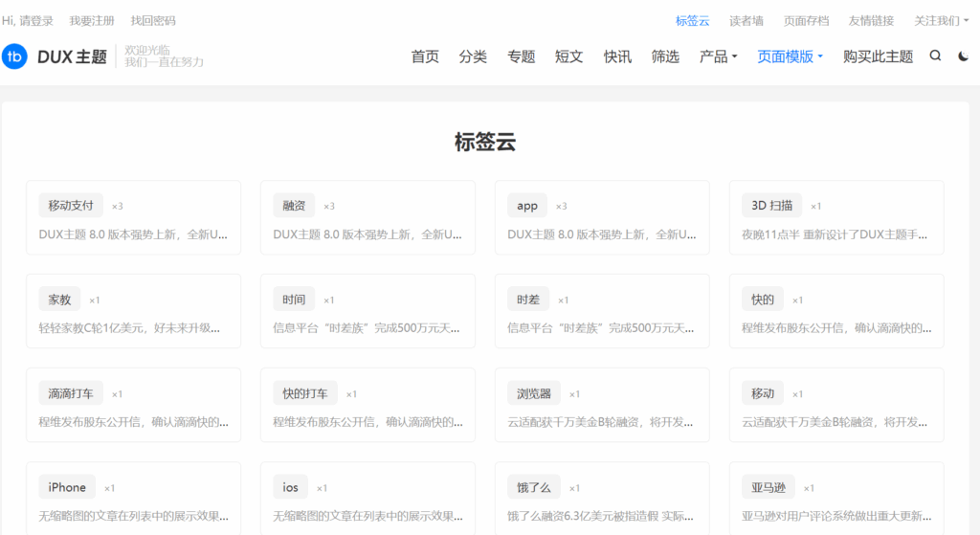Select 专题 in the navigation bar
The height and width of the screenshot is (535, 980).
(521, 56)
